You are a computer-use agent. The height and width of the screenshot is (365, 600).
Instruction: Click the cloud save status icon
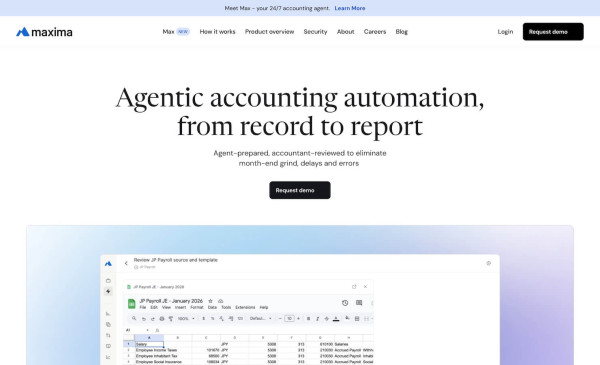click(x=220, y=301)
